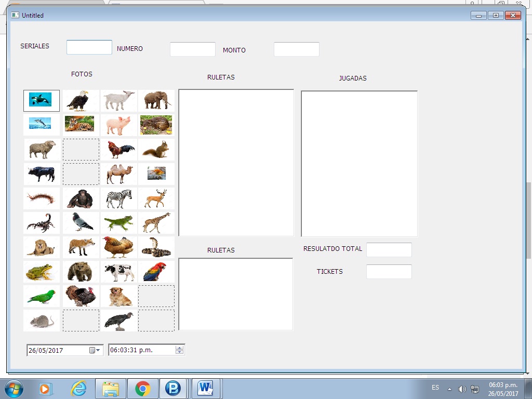Click the elephant photo
This screenshot has width=532, height=399.
pyautogui.click(x=156, y=100)
